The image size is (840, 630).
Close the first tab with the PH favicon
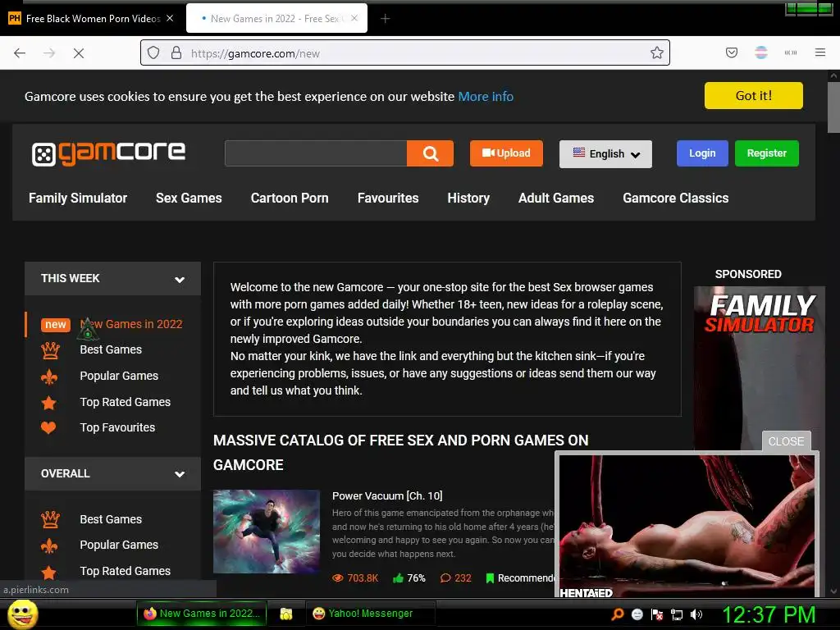click(x=170, y=18)
